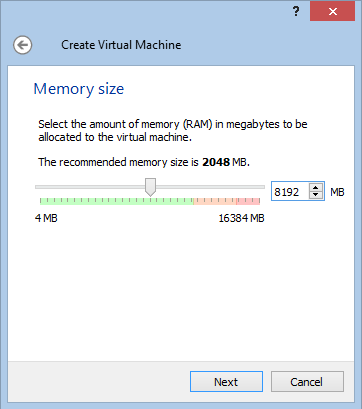Image resolution: width=362 pixels, height=409 pixels.
Task: Increase memory with the up spinner arrow
Action: (x=316, y=188)
